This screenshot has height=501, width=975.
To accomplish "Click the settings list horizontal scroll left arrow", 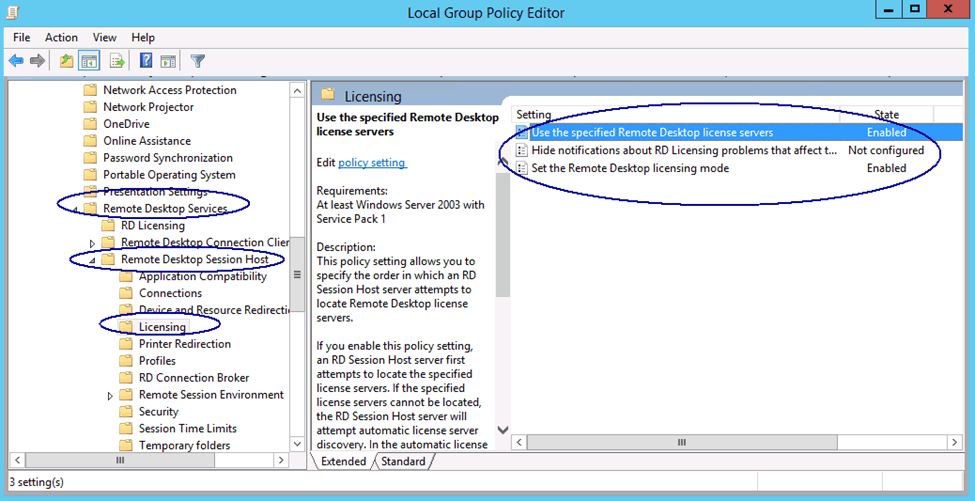I will coord(519,442).
